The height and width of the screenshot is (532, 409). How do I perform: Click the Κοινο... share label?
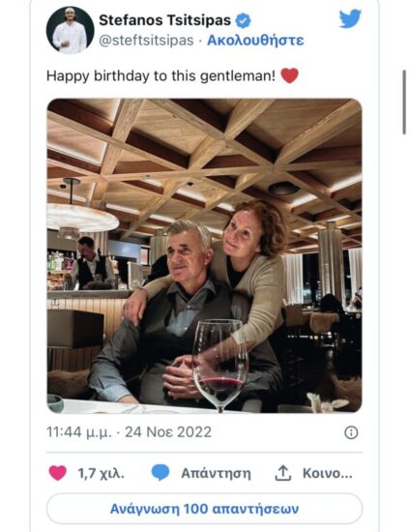click(328, 473)
